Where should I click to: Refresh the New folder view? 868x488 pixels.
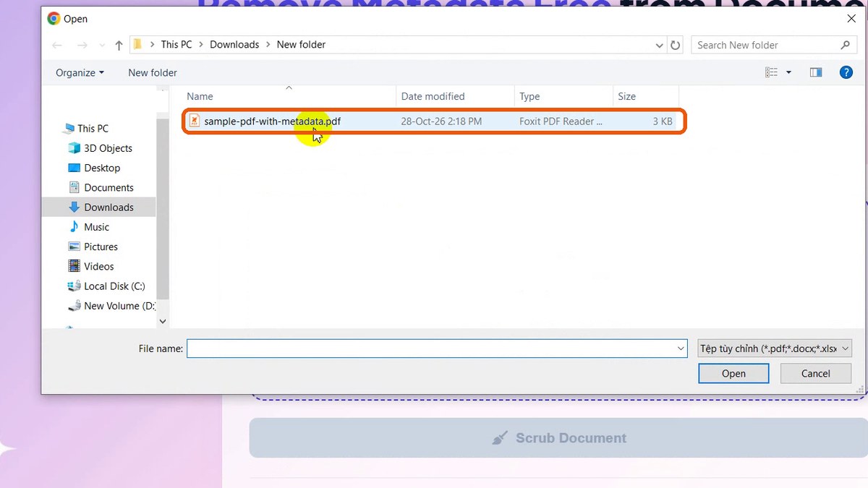[x=676, y=45]
